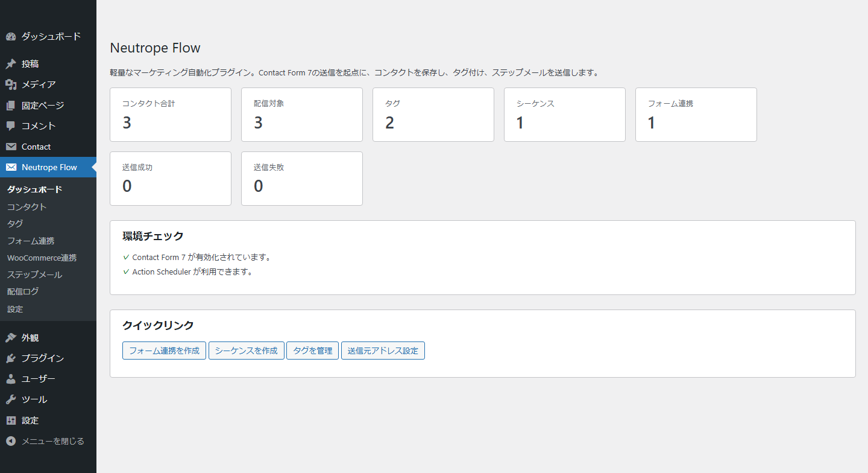Collapse sidebar via メニューを閉じる
The width and height of the screenshot is (868, 473).
pyautogui.click(x=48, y=441)
